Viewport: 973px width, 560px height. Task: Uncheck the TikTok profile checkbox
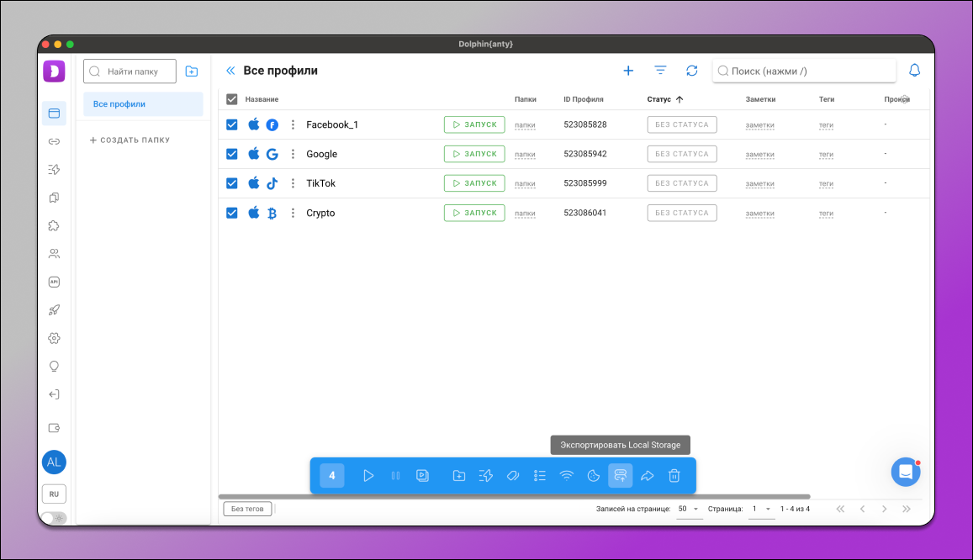pos(232,183)
